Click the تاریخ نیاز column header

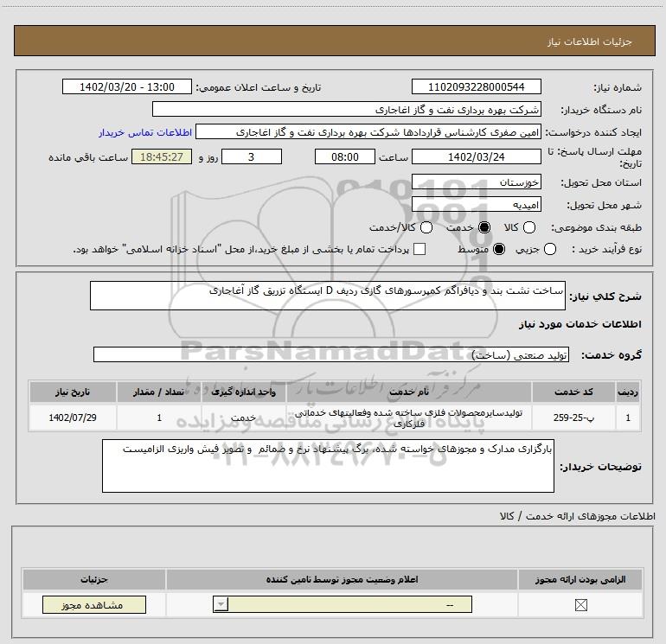click(x=73, y=392)
